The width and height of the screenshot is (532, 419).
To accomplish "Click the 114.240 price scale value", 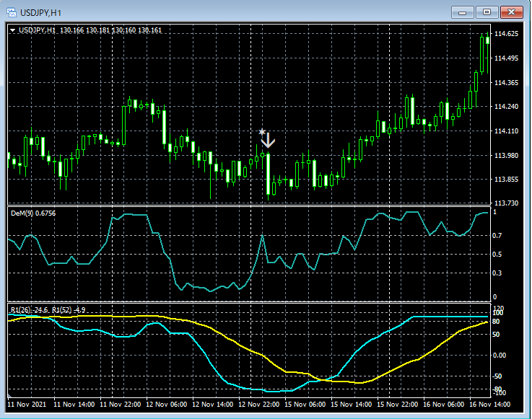I will 507,107.
